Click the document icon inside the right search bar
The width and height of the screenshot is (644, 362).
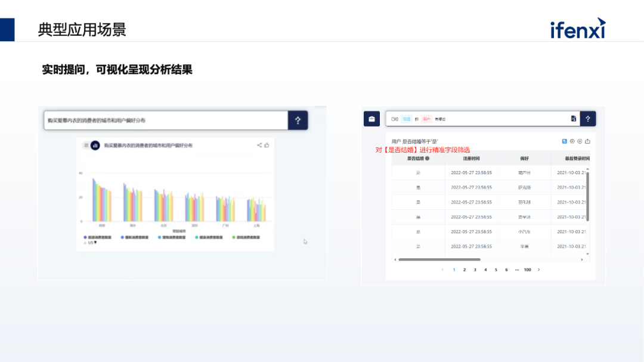click(x=574, y=119)
